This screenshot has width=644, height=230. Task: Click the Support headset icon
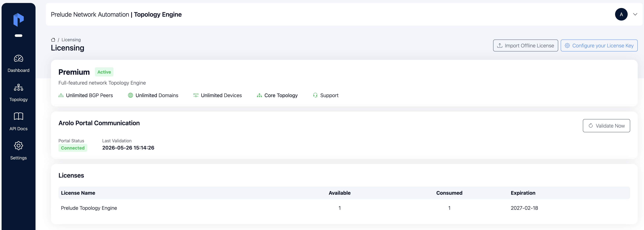tap(315, 96)
